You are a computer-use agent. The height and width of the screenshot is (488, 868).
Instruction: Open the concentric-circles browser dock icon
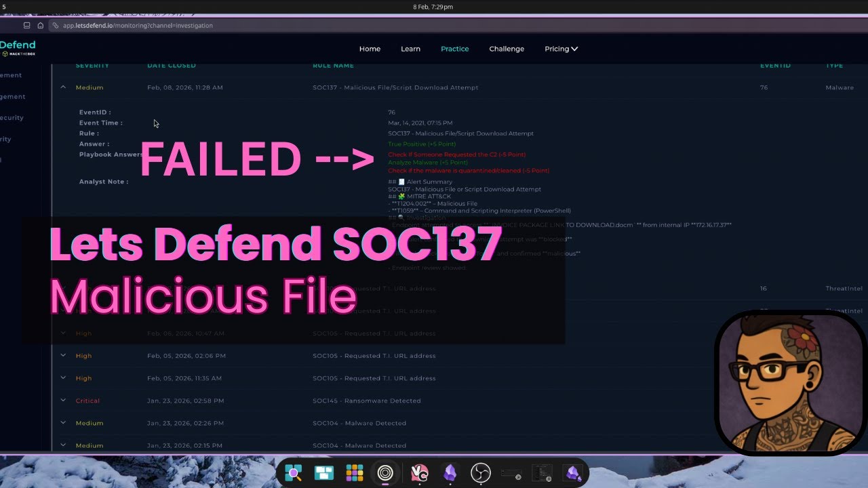tap(385, 473)
